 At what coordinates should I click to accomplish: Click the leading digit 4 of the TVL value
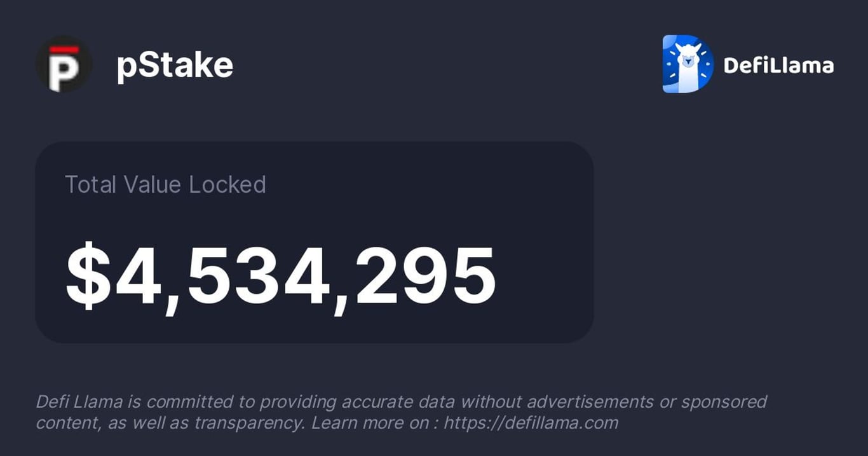coord(137,275)
